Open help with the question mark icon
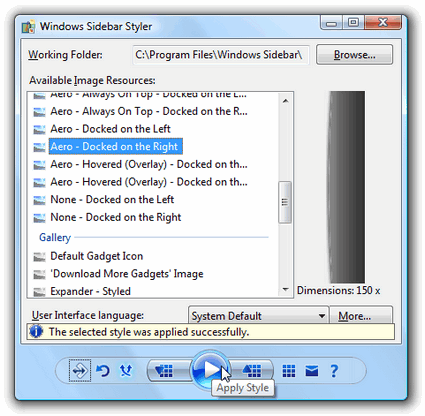425x416 pixels. coord(334,371)
